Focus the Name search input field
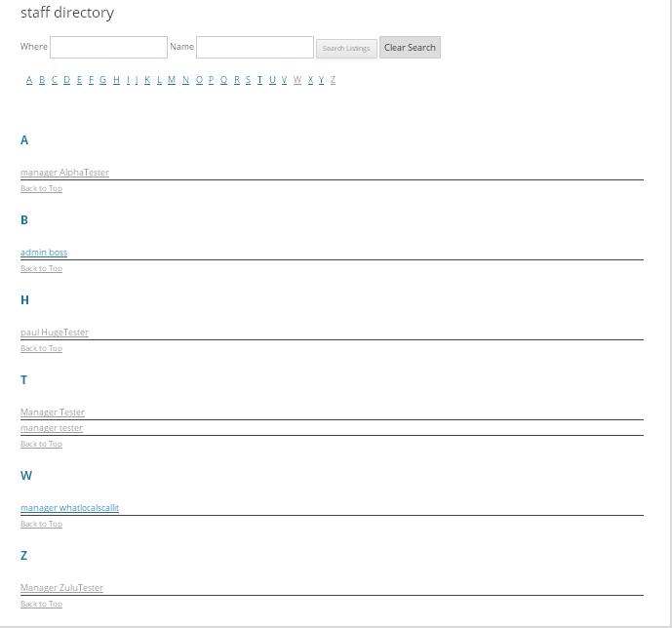 click(255, 47)
